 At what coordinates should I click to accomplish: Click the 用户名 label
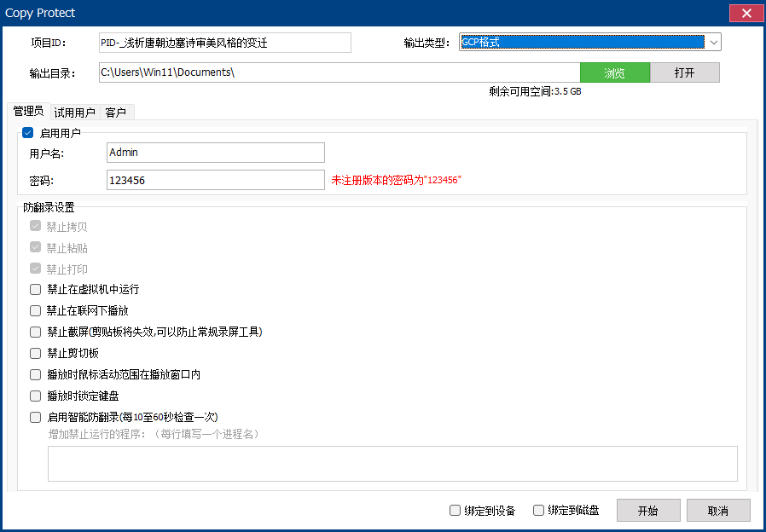(46, 153)
